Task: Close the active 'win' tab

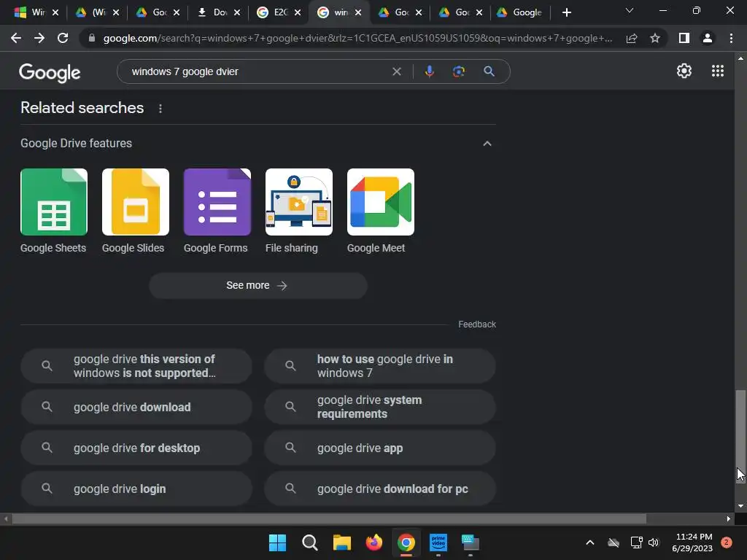Action: [x=357, y=13]
